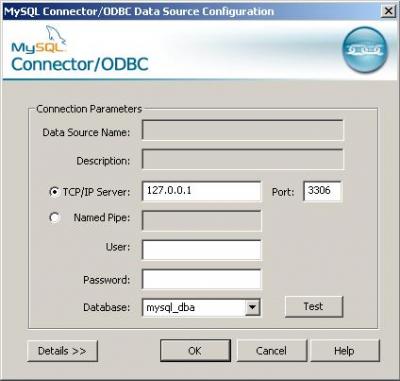400x381 pixels.
Task: Click the mysql_dba database text
Action: pos(171,307)
